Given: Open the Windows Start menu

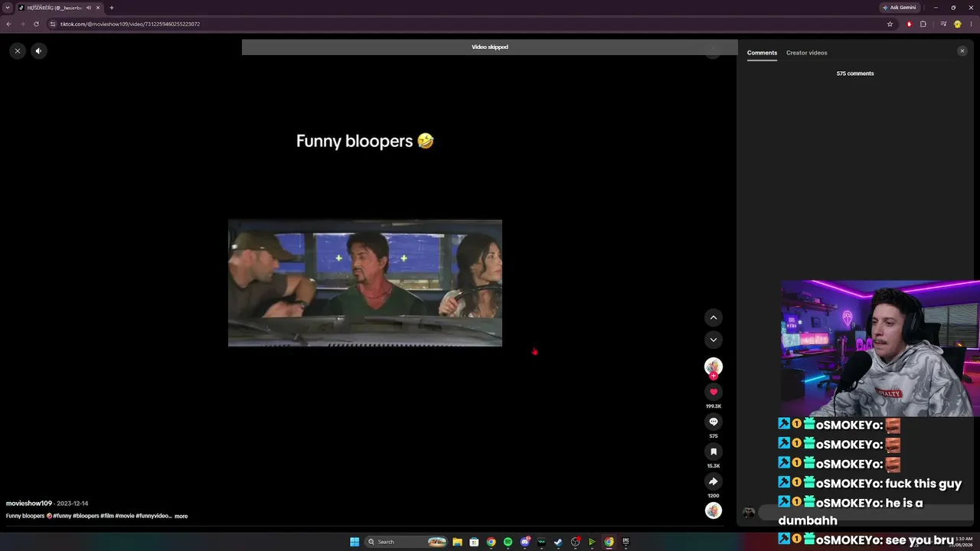Looking at the screenshot, I should (x=354, y=542).
